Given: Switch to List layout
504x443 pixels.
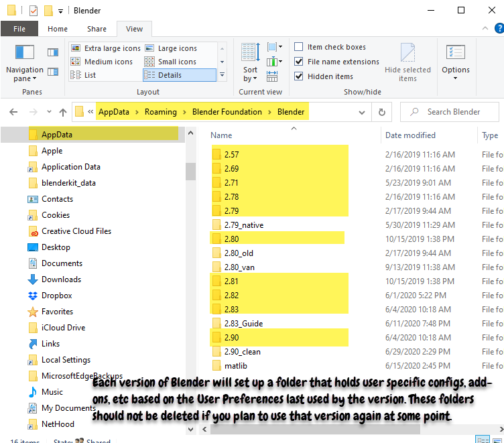Looking at the screenshot, I should 83,75.
